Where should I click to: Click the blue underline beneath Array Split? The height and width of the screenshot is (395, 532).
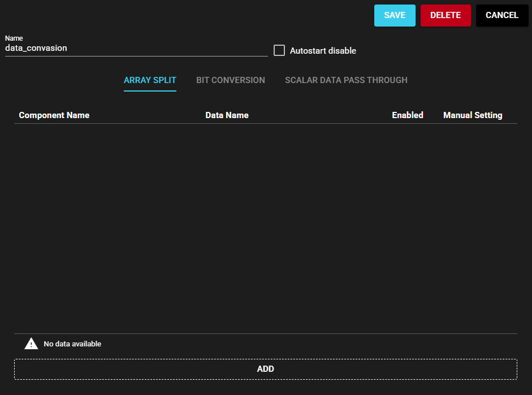pos(150,90)
